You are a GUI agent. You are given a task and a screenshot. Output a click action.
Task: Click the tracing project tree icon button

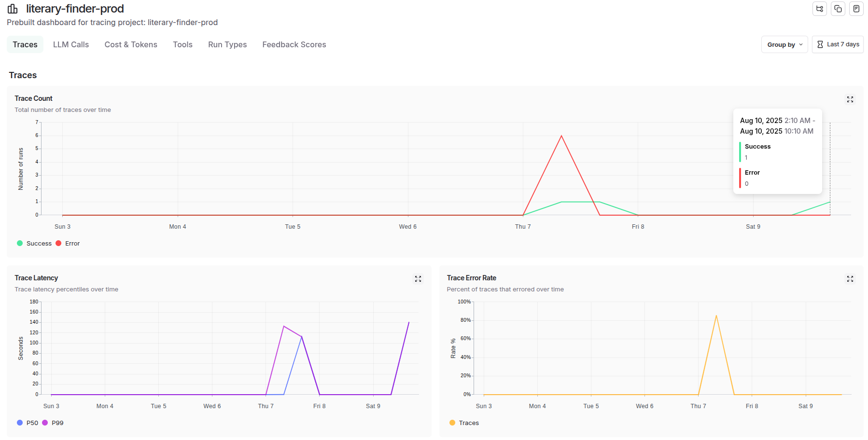click(820, 9)
